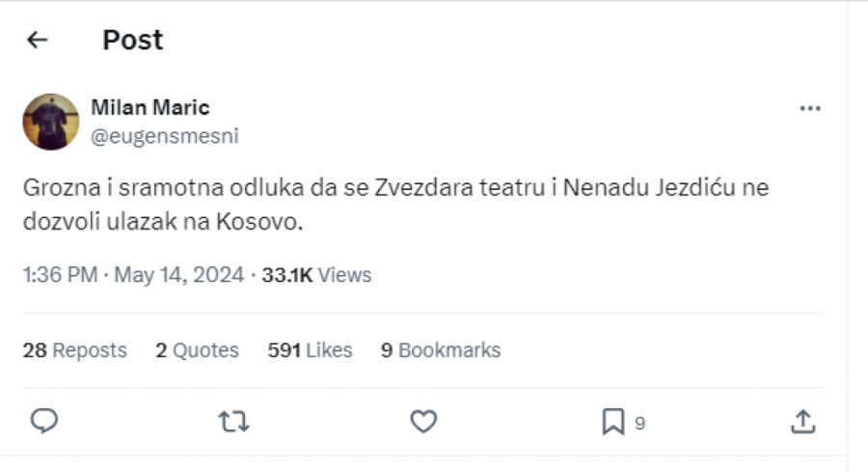Screen dimensions: 868x472
Task: Click the 9 Bookmarks stat
Action: [441, 350]
